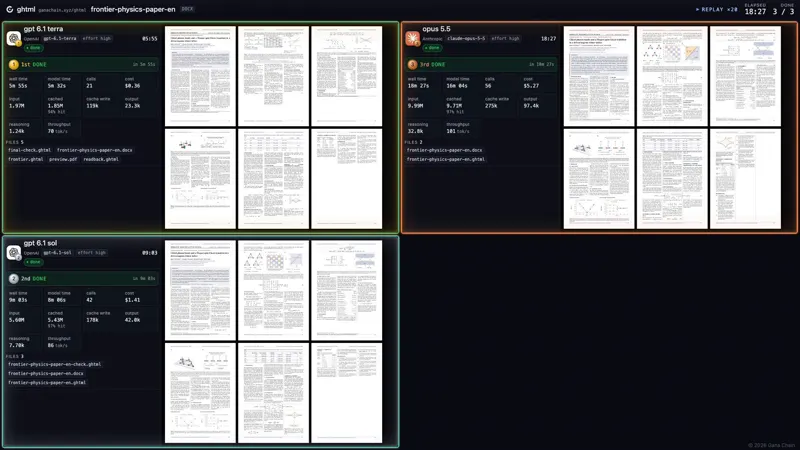
Task: Open frontier-physics-paper-en-check.ghtml in gpt 6.1 sol card
Action: [x=55, y=365]
